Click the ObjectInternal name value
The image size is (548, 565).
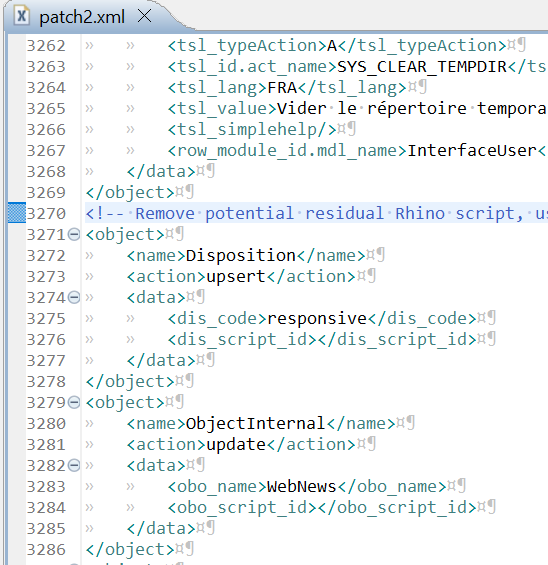255,423
